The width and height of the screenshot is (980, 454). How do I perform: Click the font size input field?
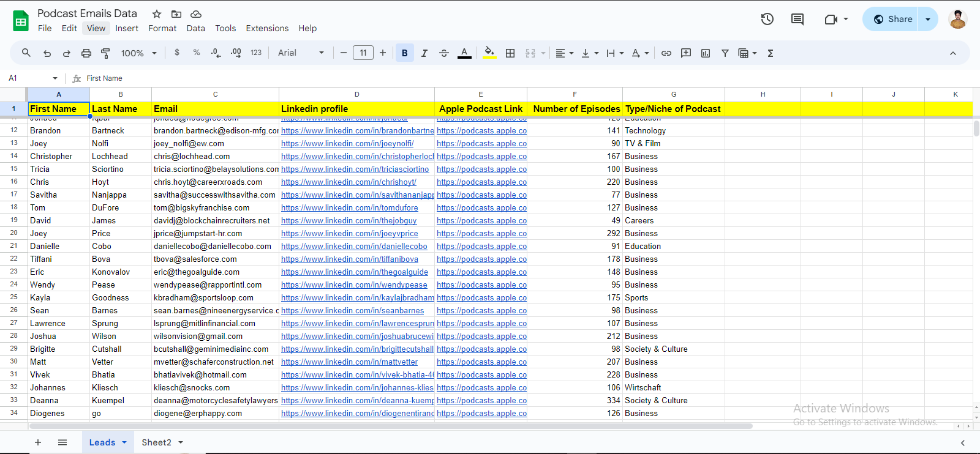pos(363,53)
